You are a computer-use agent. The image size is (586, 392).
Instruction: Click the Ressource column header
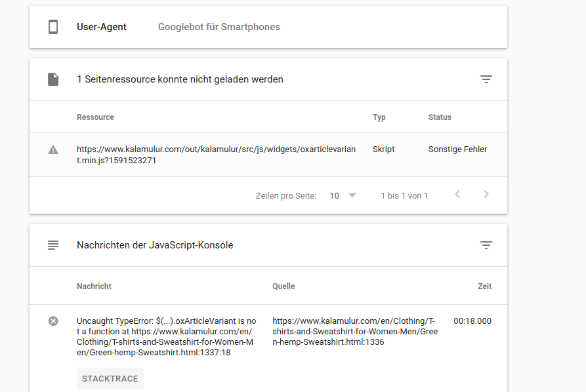tap(95, 117)
